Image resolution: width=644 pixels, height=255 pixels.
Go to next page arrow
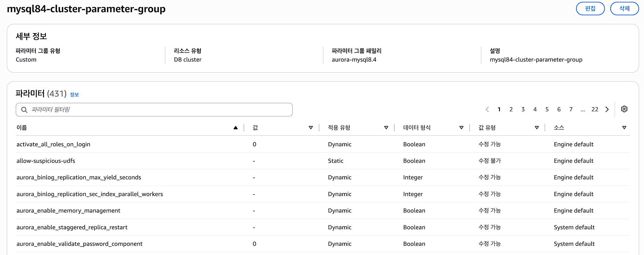click(607, 109)
